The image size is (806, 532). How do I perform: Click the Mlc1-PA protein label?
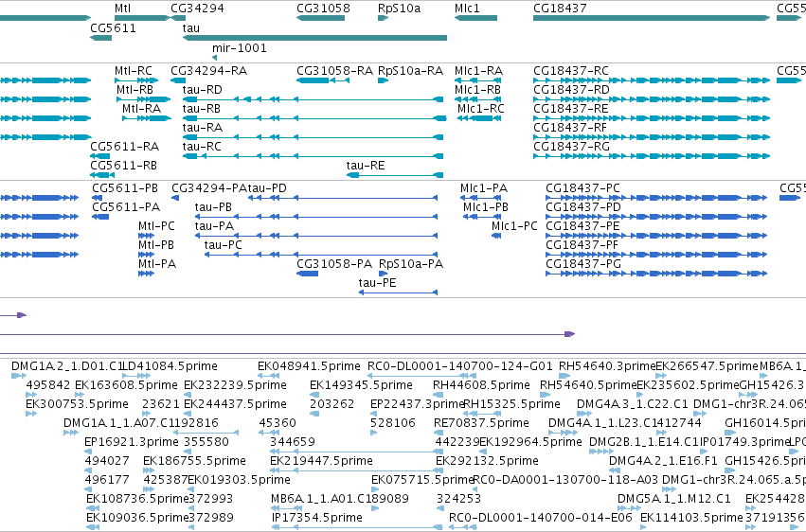pyautogui.click(x=484, y=188)
